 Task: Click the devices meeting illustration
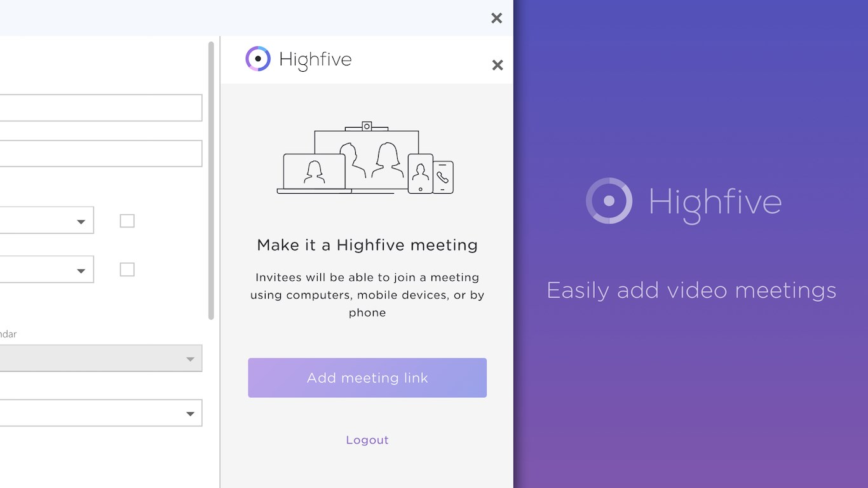[x=365, y=158]
